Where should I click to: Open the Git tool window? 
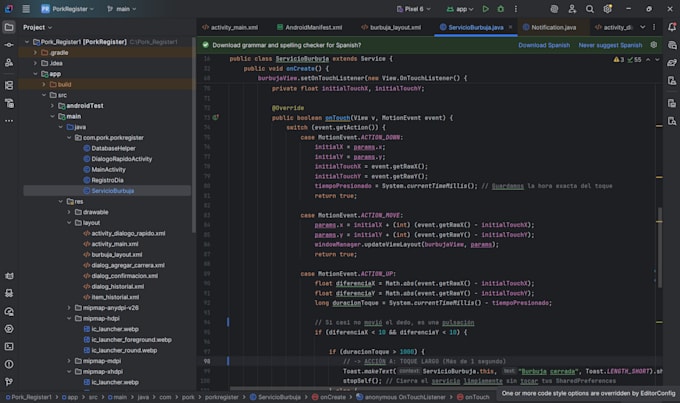tap(9, 382)
